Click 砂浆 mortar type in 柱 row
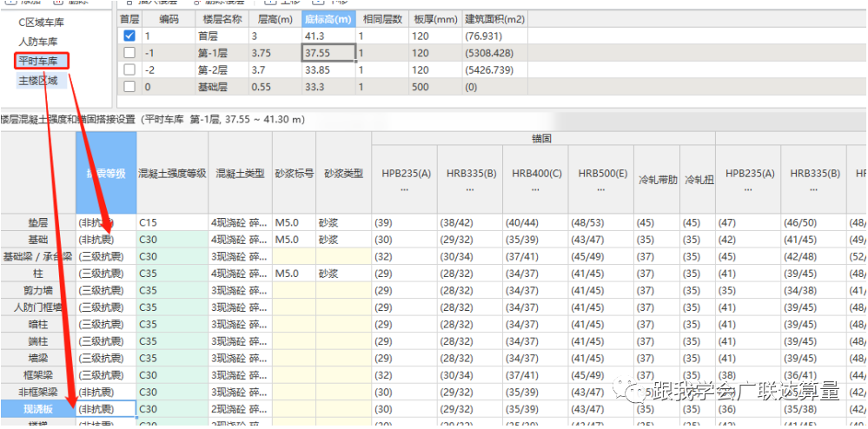The height and width of the screenshot is (429, 868). [x=344, y=274]
